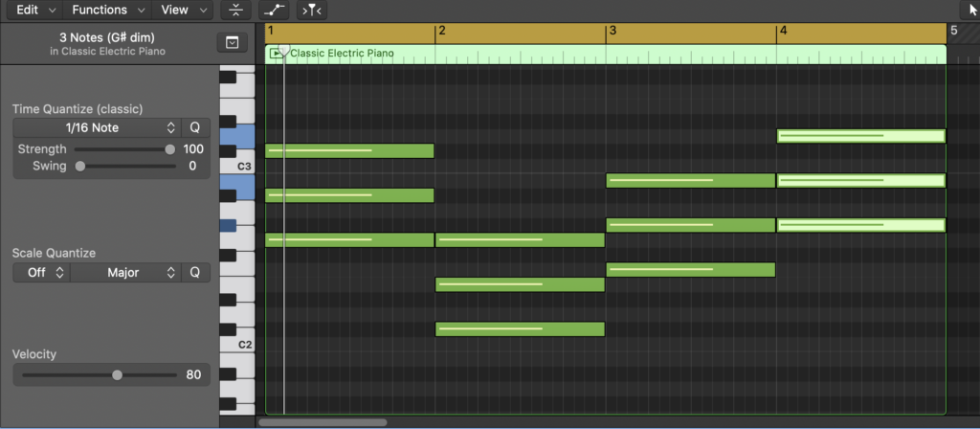Open the Scale Quantize Off dropdown

click(41, 273)
